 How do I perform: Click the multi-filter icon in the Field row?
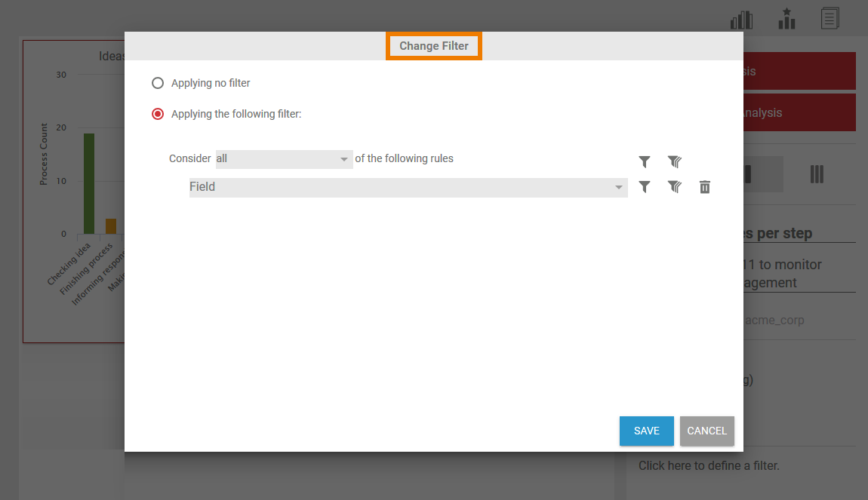pos(674,187)
